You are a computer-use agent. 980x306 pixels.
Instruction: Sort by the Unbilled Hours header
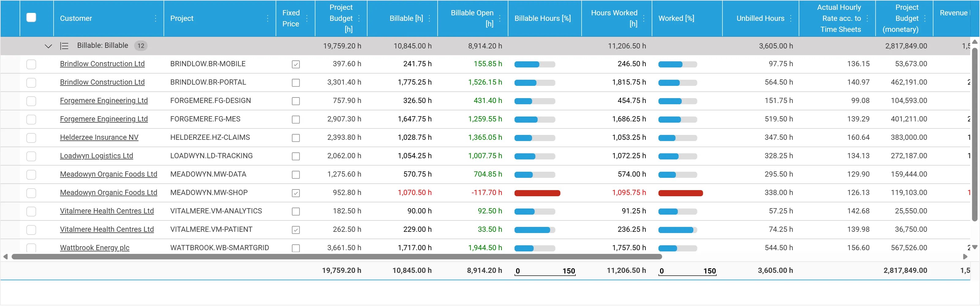coord(760,18)
